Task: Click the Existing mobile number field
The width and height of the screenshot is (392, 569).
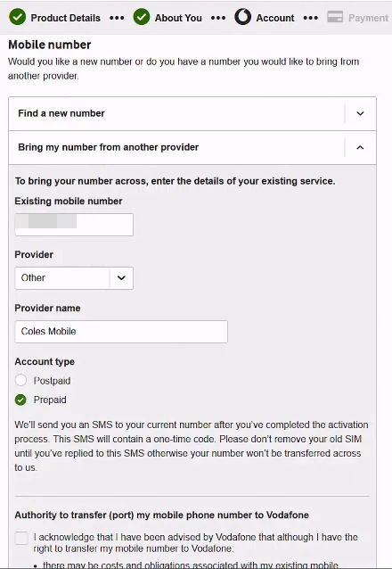Action: point(74,225)
